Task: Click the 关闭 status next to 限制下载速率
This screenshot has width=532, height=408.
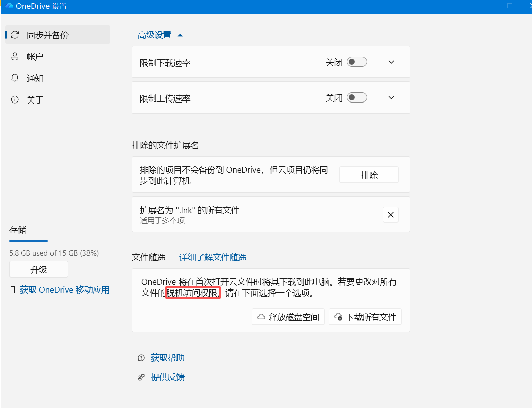Action: click(334, 62)
